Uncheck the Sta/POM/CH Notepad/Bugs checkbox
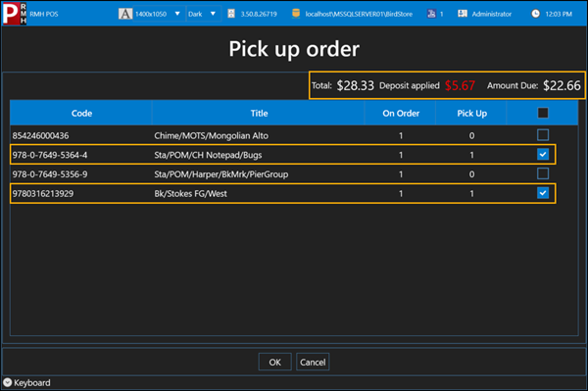The image size is (588, 391). 543,154
